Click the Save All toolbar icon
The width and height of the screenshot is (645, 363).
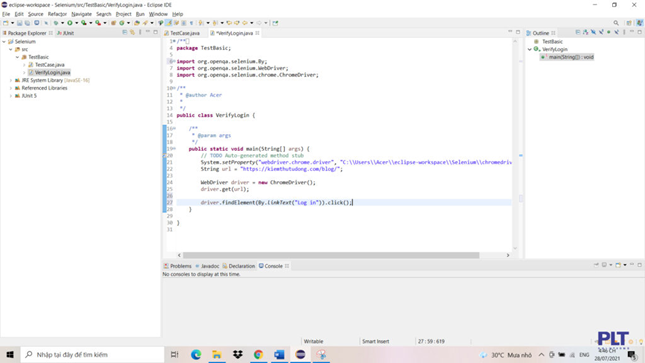click(28, 23)
